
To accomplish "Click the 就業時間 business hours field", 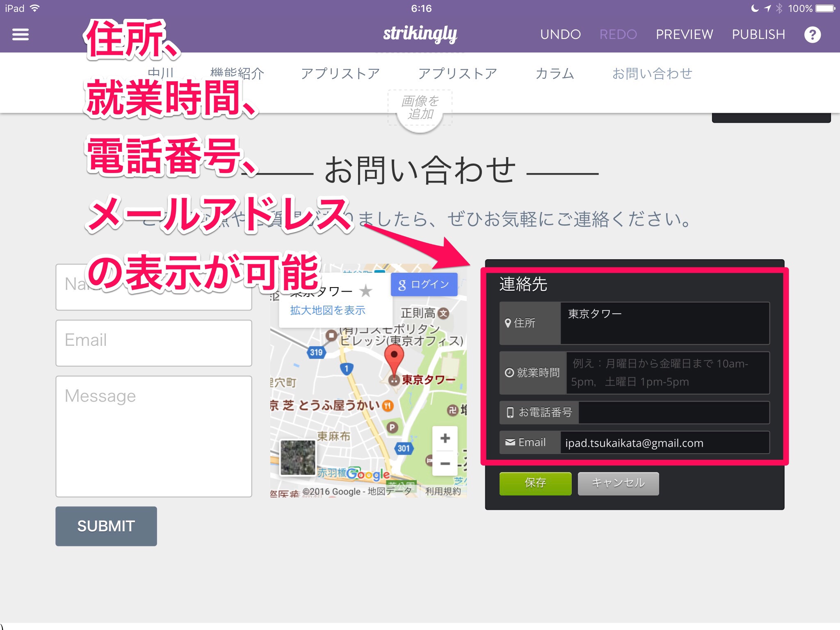I will tap(667, 372).
